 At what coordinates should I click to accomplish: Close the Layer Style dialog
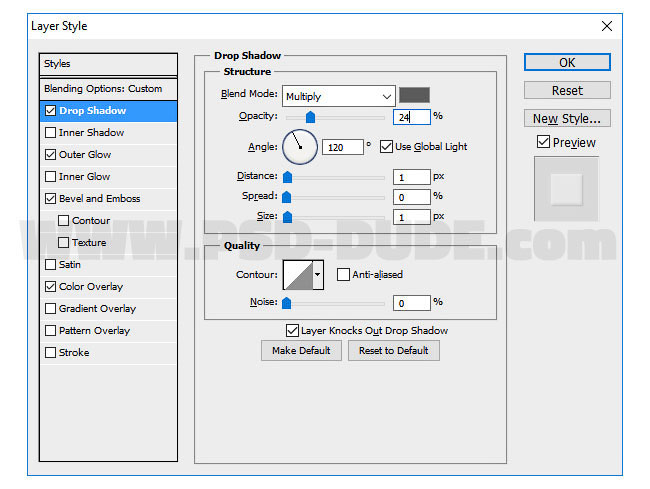[607, 26]
